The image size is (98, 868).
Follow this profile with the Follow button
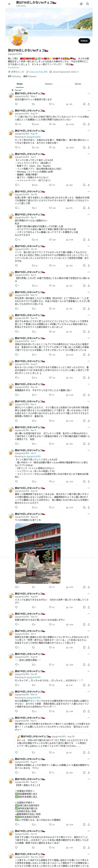click(x=84, y=41)
